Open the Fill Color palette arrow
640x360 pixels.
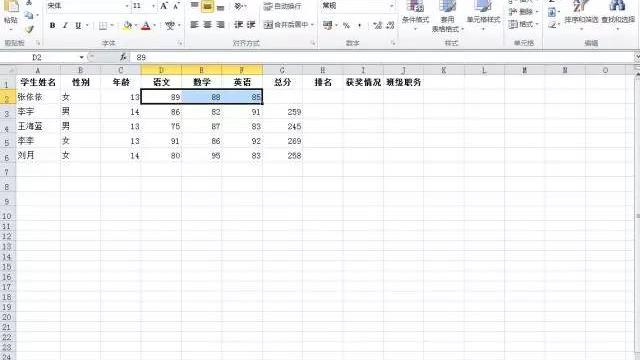(136, 26)
